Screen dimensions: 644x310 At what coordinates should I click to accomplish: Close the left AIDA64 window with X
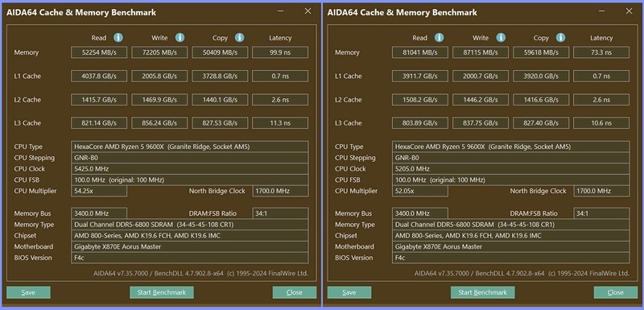(308, 11)
